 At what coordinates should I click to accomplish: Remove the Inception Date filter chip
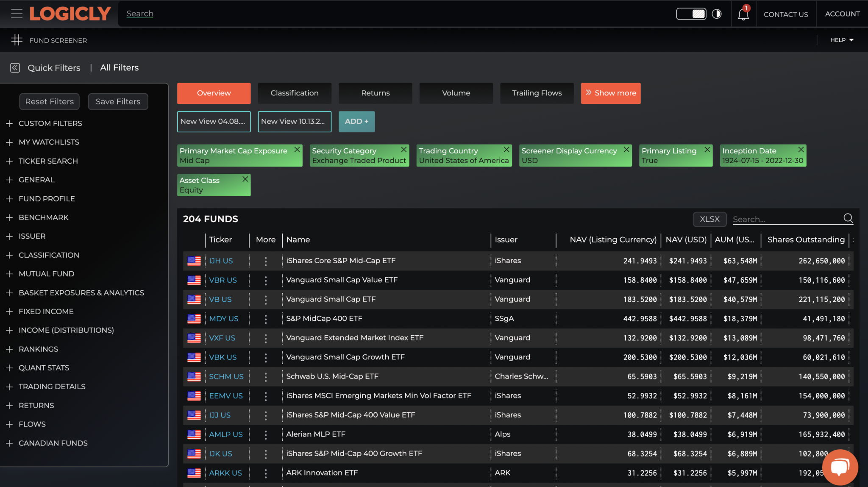(801, 150)
